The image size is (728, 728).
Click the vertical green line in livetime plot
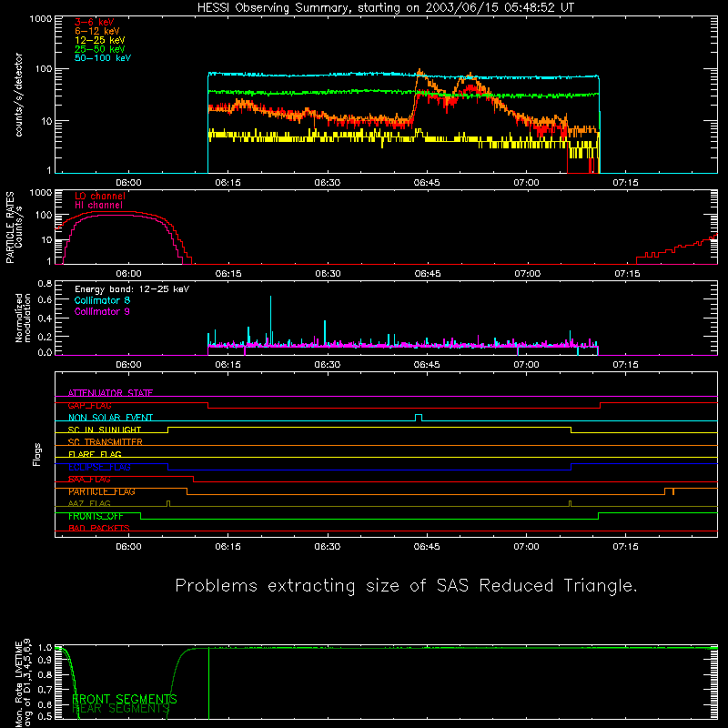coord(209,683)
